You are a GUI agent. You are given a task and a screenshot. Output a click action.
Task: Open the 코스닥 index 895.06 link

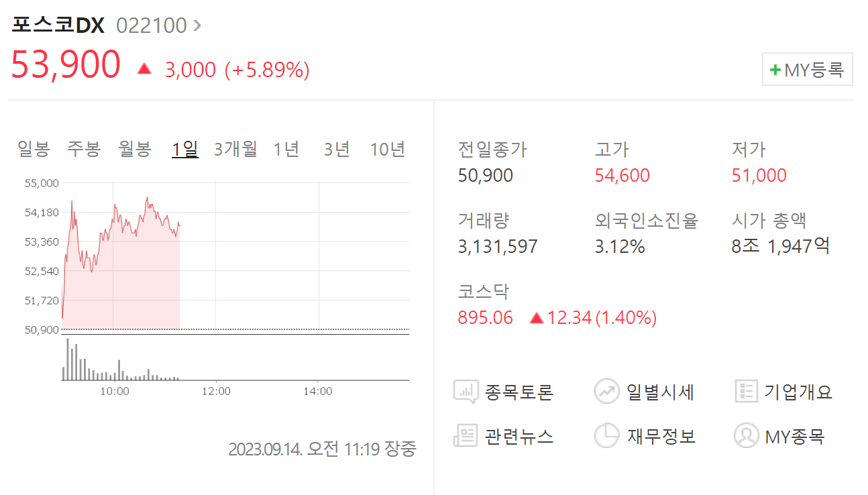[485, 317]
